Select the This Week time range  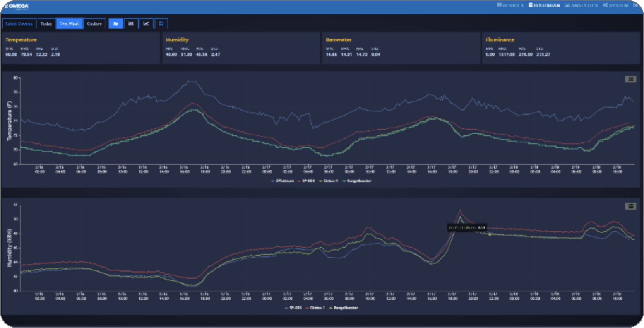coord(69,24)
